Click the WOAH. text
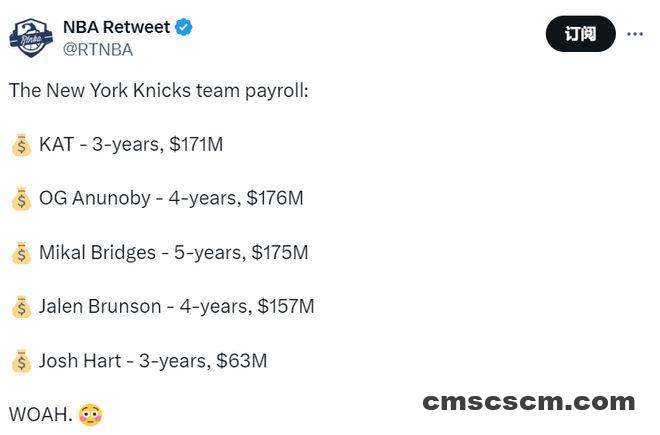Image resolution: width=660 pixels, height=435 pixels. [x=41, y=415]
